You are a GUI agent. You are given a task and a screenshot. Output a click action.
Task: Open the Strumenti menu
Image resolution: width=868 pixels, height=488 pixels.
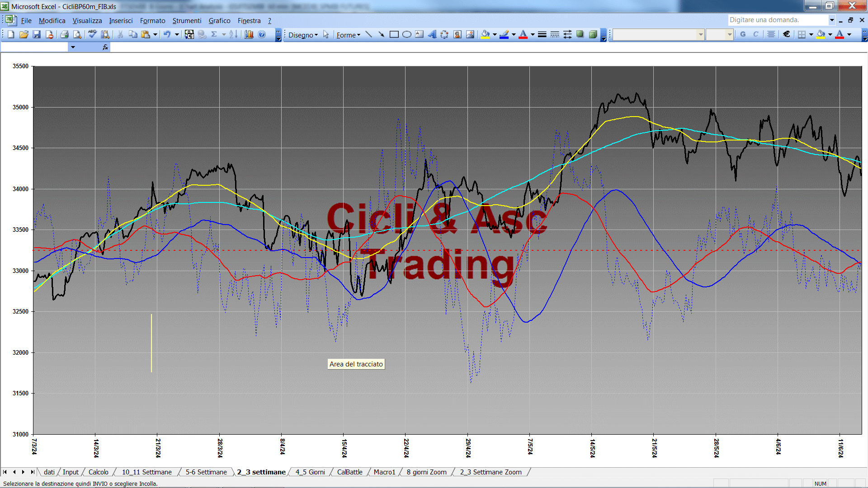(187, 20)
